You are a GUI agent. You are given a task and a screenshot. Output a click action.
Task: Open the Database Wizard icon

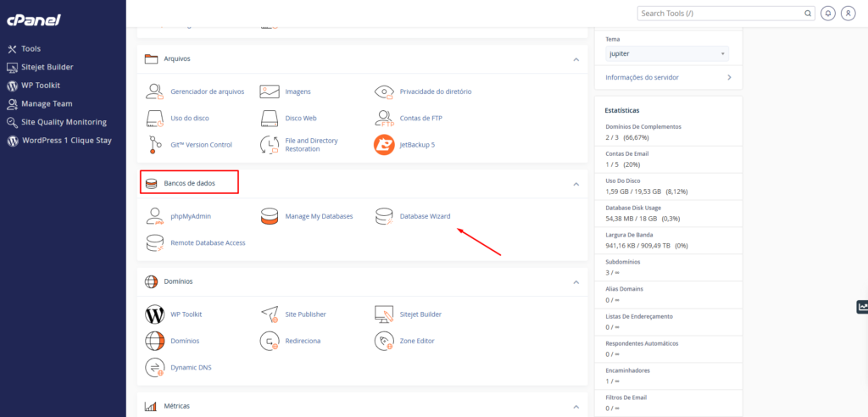tap(384, 216)
